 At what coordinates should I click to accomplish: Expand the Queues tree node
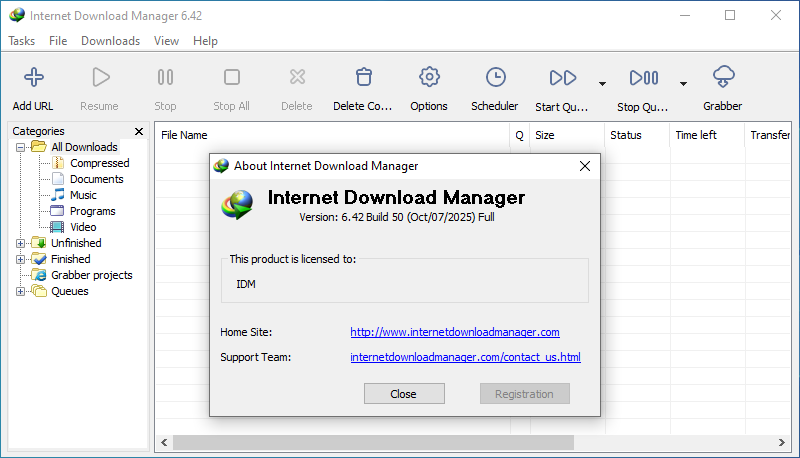[20, 291]
